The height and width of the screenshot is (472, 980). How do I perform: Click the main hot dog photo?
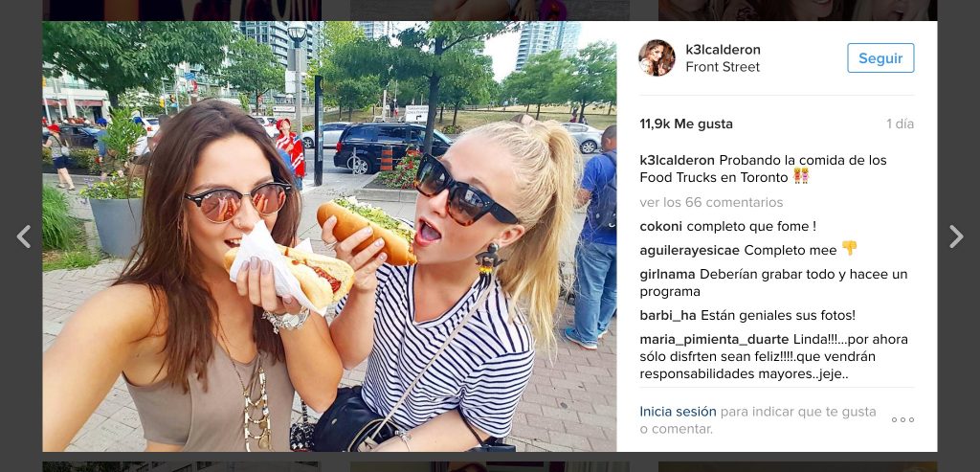coord(329,236)
